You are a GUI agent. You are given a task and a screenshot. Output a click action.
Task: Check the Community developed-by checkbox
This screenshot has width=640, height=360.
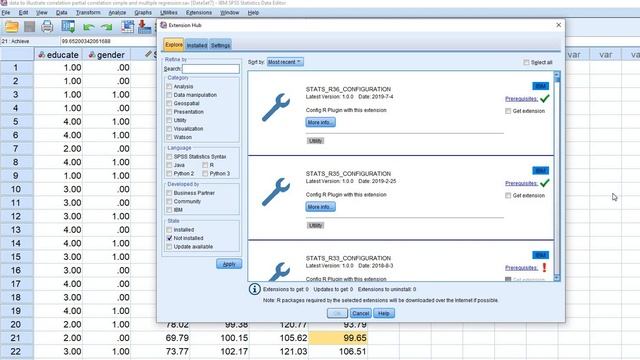(169, 201)
